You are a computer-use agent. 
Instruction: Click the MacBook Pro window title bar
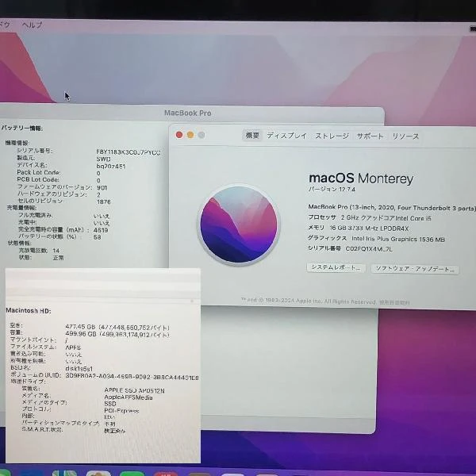pos(188,113)
